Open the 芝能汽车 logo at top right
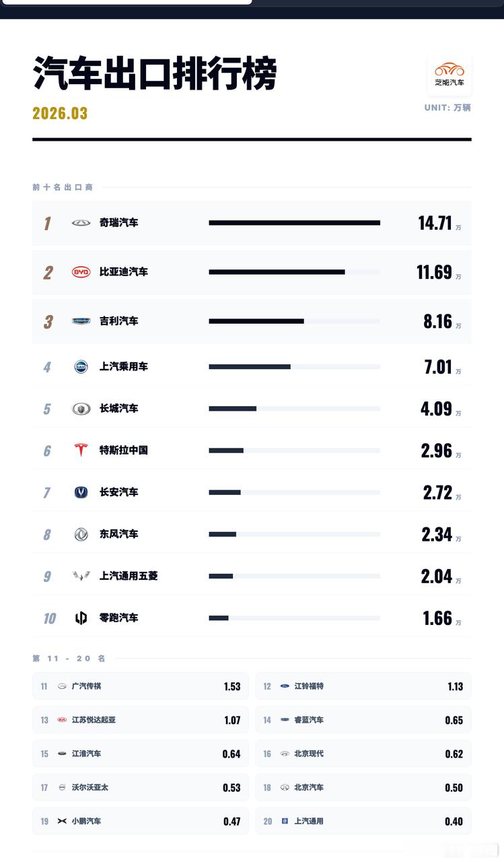 449,75
